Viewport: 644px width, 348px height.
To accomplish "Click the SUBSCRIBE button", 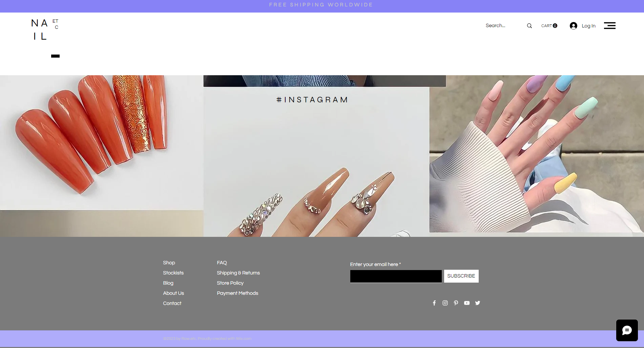I will pyautogui.click(x=461, y=276).
